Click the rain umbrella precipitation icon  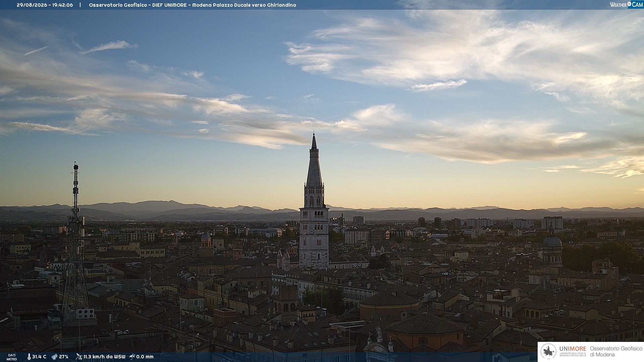[x=132, y=357]
